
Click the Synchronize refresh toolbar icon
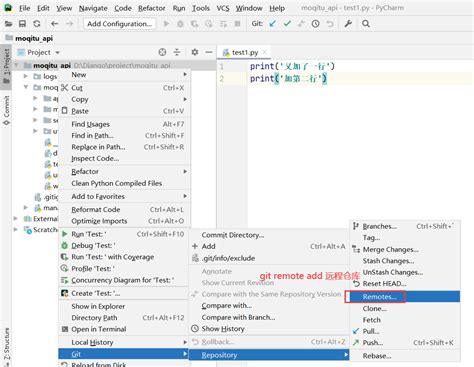coord(37,24)
